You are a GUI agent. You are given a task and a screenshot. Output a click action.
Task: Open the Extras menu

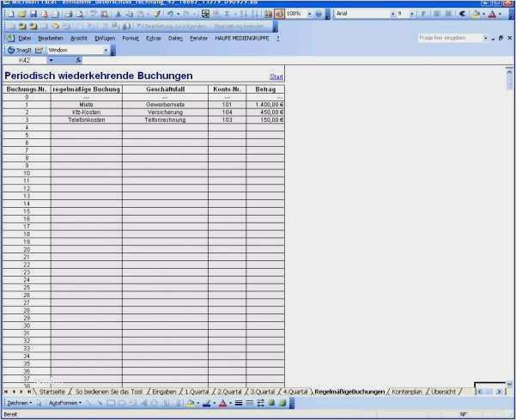click(x=154, y=38)
